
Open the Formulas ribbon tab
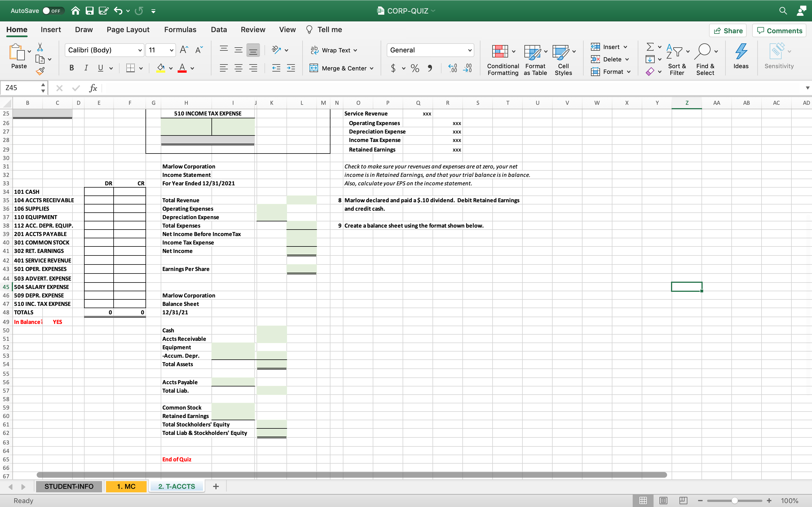(x=180, y=30)
